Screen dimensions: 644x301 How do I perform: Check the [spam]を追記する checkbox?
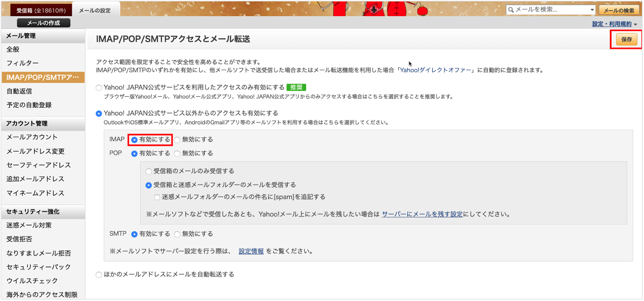[157, 197]
